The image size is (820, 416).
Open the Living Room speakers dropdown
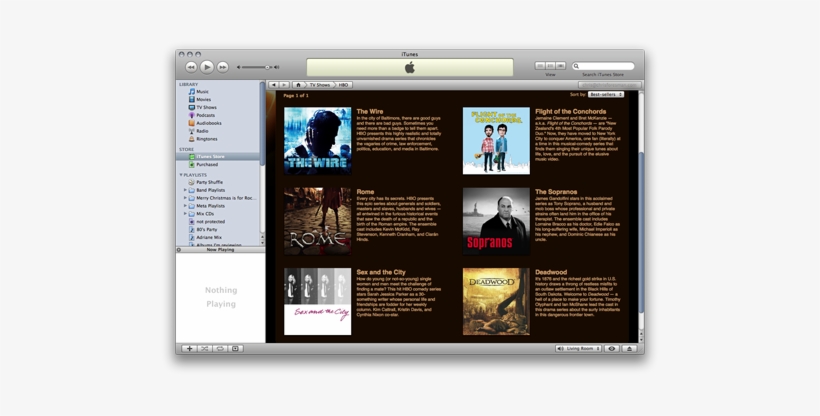coord(578,348)
